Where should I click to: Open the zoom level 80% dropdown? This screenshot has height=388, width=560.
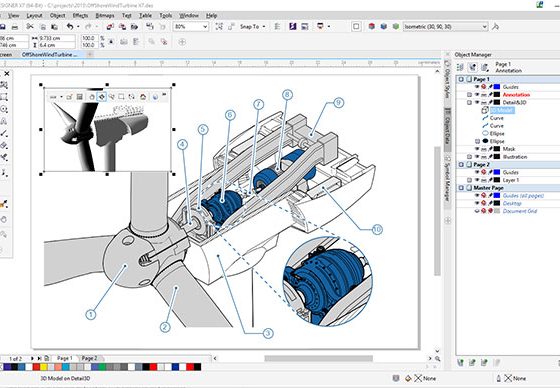point(205,27)
